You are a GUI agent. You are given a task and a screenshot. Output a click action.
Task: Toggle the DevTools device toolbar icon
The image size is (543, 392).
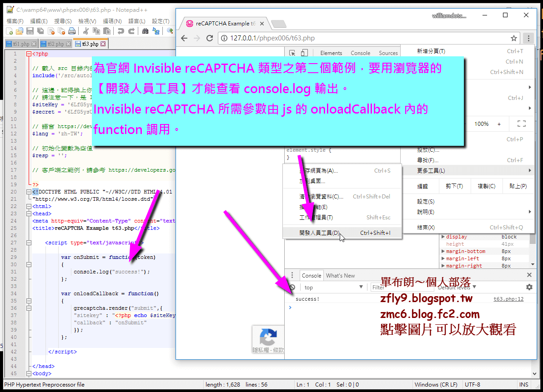[304, 53]
